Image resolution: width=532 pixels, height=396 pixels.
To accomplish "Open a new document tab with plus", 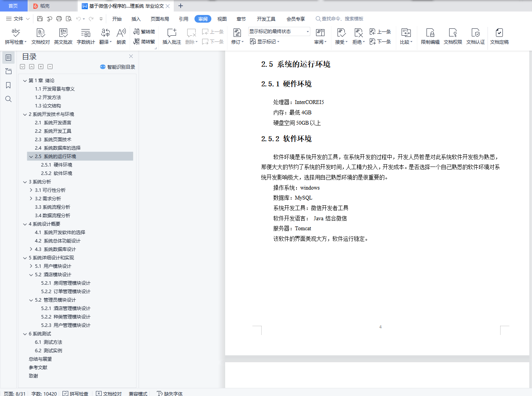I will pyautogui.click(x=181, y=6).
